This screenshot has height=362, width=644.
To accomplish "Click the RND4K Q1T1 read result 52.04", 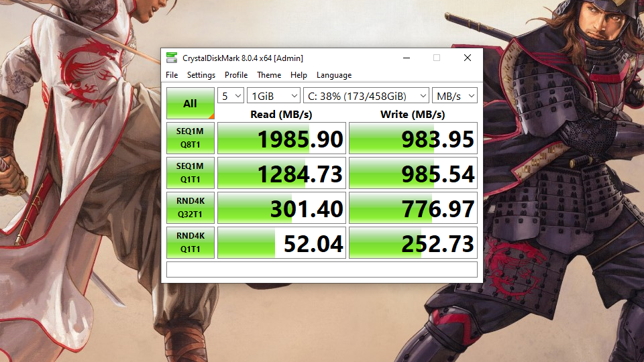I will [x=282, y=243].
